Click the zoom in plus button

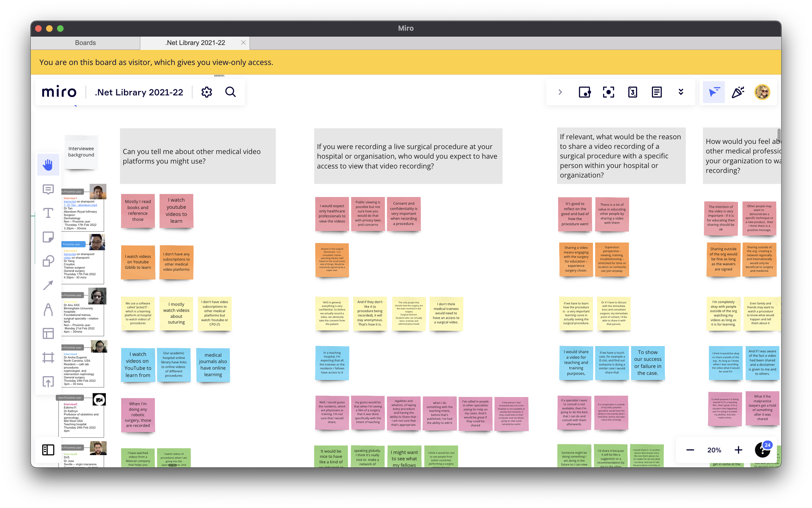pyautogui.click(x=738, y=450)
